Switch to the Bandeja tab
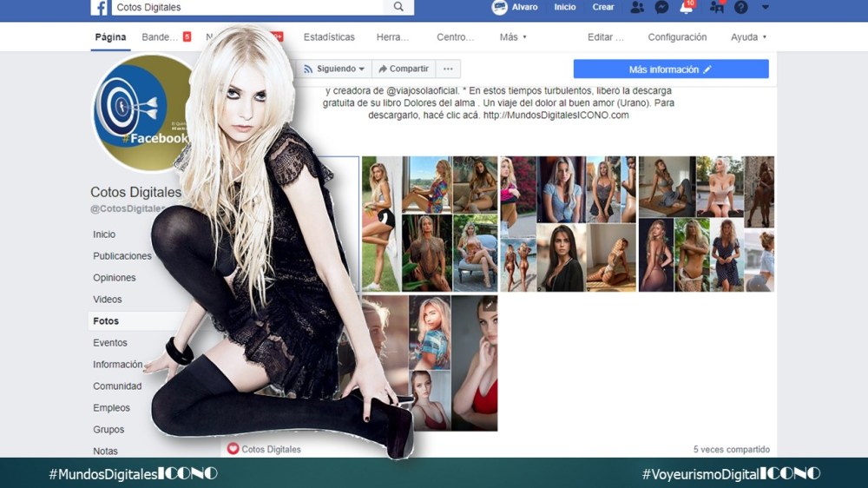 (160, 37)
